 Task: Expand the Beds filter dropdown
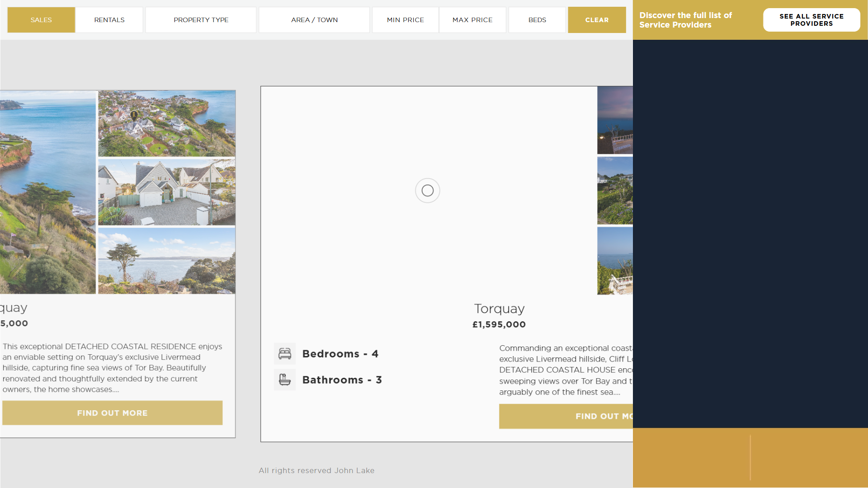pyautogui.click(x=537, y=20)
